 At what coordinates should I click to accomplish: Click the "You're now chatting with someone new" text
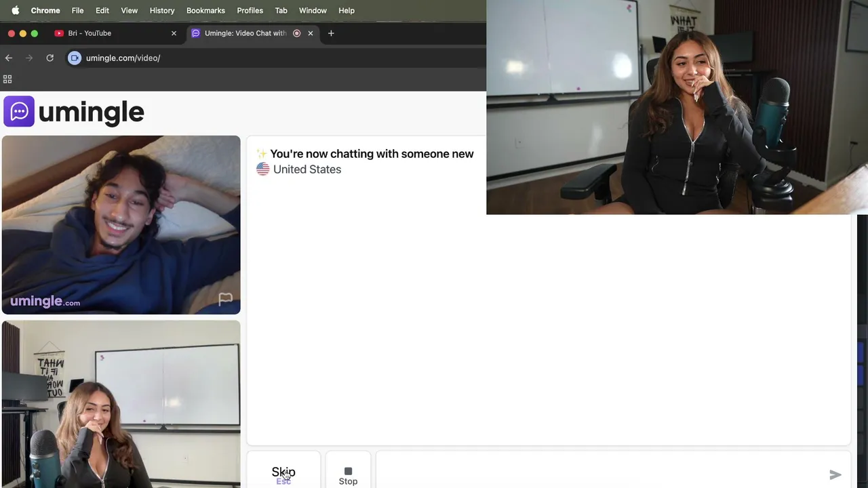372,154
